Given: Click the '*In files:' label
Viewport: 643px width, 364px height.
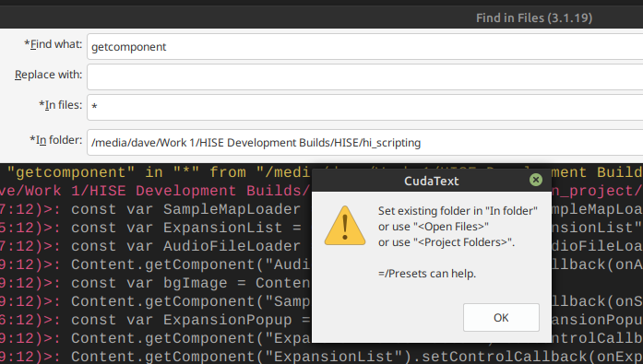Looking at the screenshot, I should coord(60,105).
